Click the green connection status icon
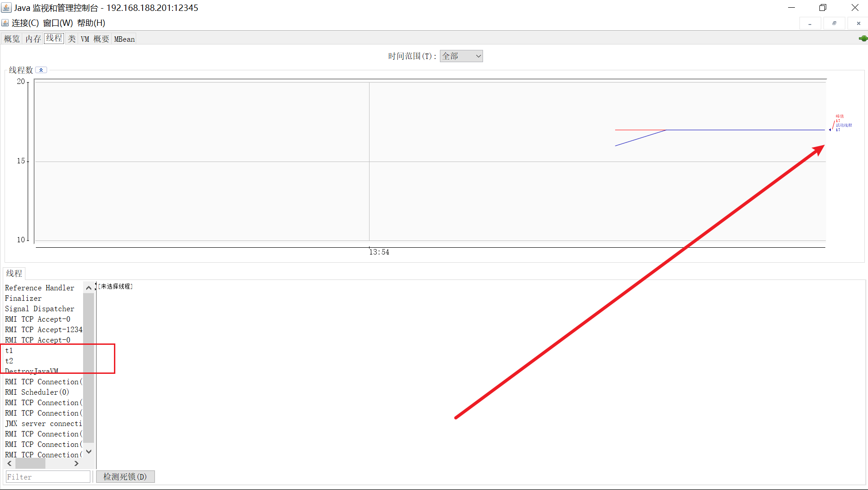 click(863, 39)
